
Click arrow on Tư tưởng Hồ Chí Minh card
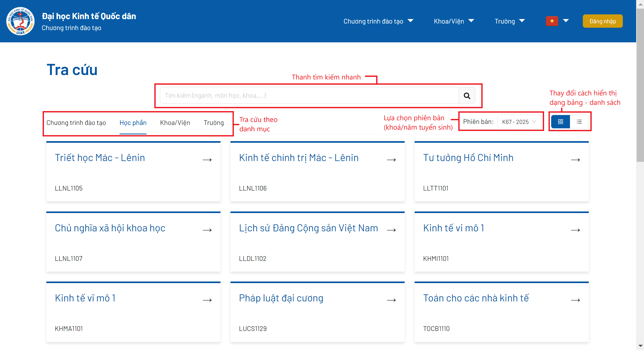point(575,160)
